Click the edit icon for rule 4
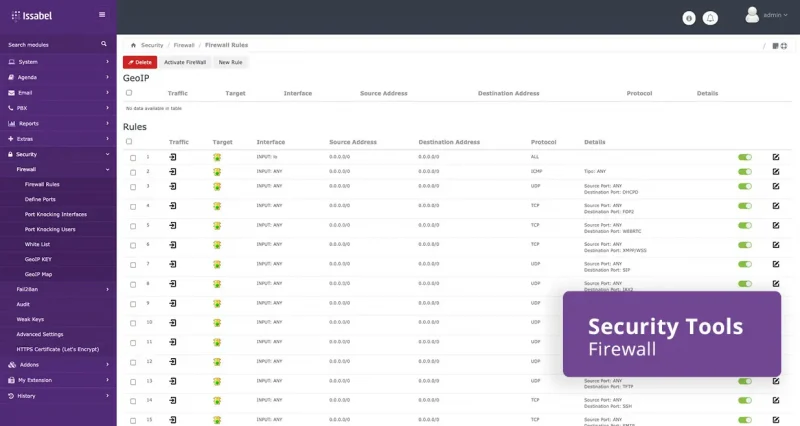Screen dimensions: 800x426 (776, 208)
